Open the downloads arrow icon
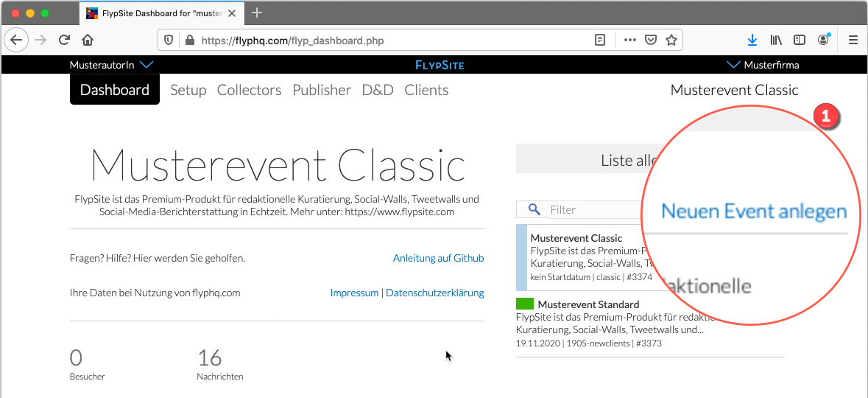The image size is (868, 398). [x=752, y=40]
